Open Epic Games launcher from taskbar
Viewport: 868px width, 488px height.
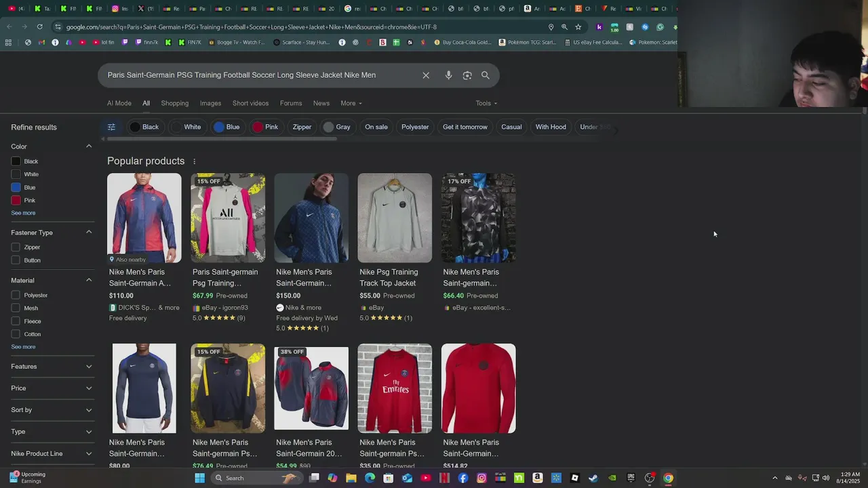point(631,478)
